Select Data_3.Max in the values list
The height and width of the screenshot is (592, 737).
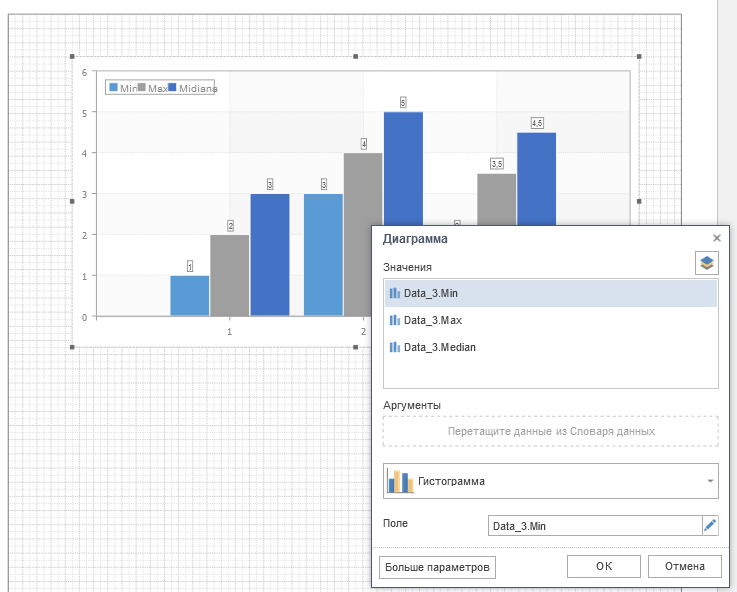coord(432,321)
